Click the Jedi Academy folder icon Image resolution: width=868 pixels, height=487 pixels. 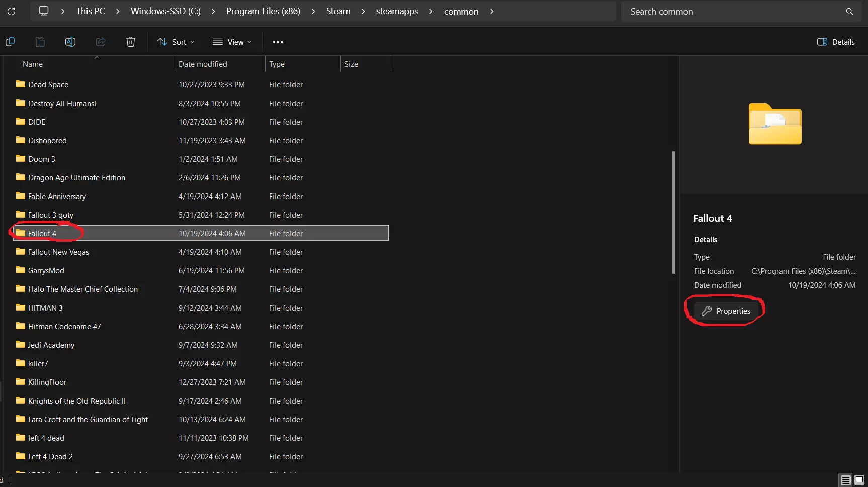(21, 345)
